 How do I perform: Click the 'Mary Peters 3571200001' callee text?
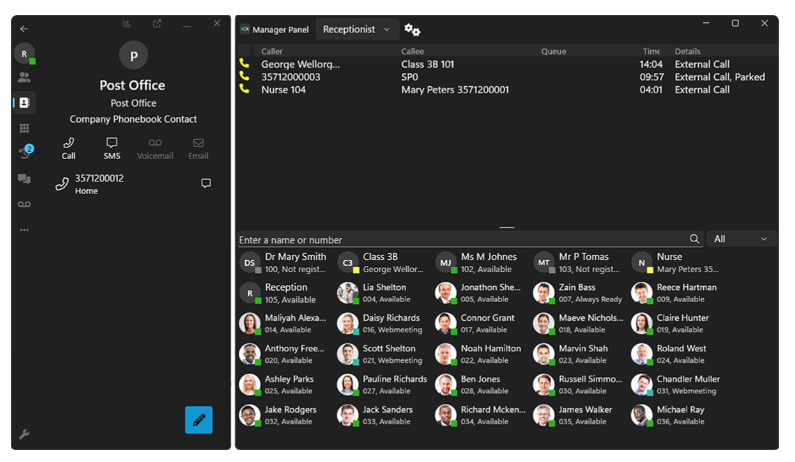[455, 90]
